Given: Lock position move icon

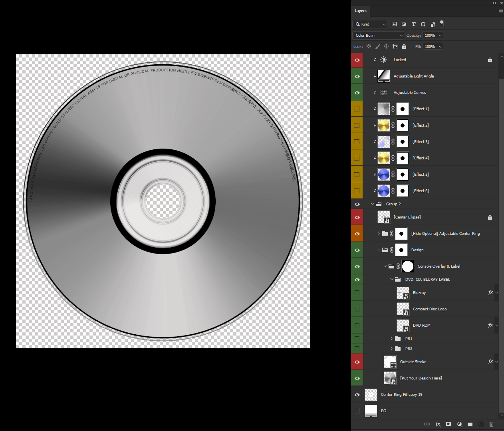Looking at the screenshot, I should 386,46.
